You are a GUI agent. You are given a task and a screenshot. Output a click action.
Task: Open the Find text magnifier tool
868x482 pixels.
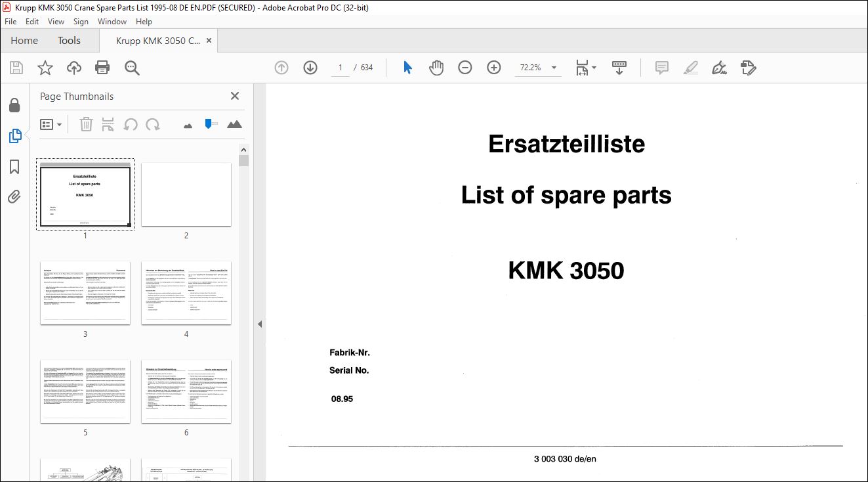pos(132,68)
